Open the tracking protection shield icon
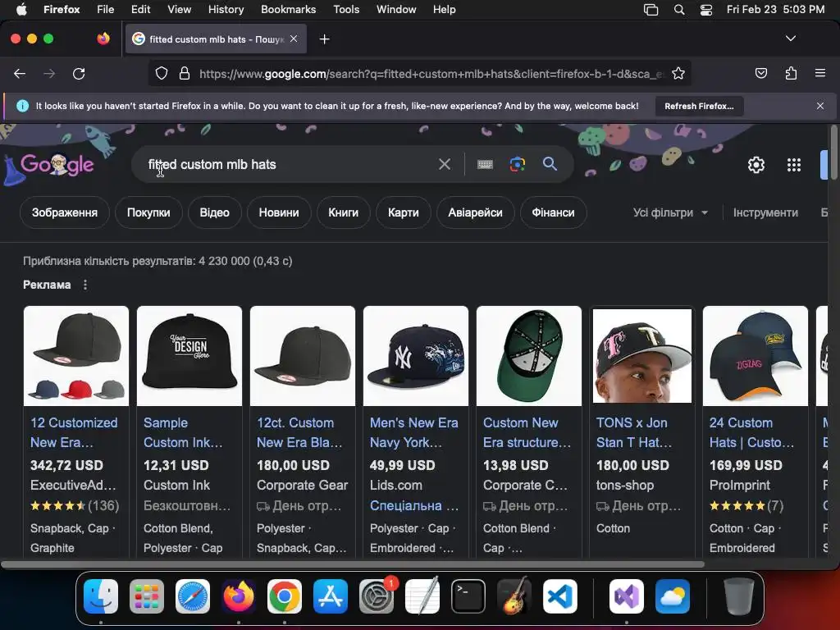This screenshot has width=840, height=630. 162,73
